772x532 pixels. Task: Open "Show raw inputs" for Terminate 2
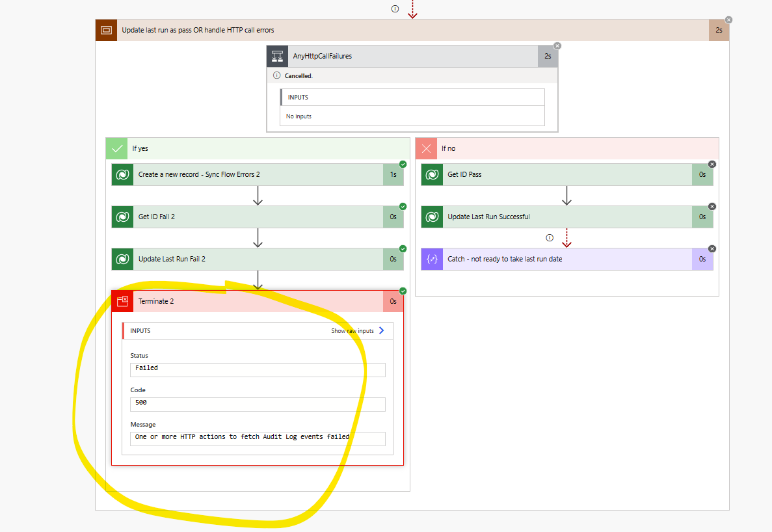[x=353, y=330]
